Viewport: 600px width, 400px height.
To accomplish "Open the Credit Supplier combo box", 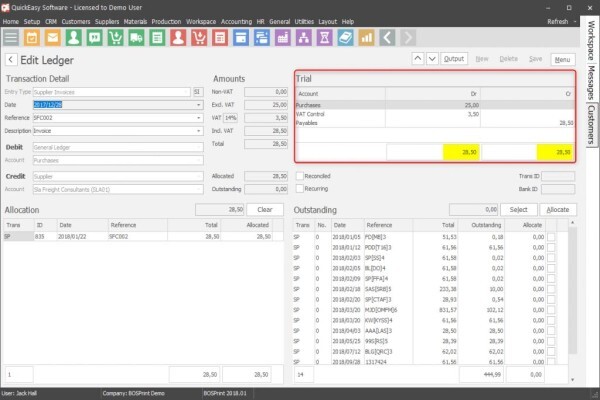I will click(x=118, y=176).
